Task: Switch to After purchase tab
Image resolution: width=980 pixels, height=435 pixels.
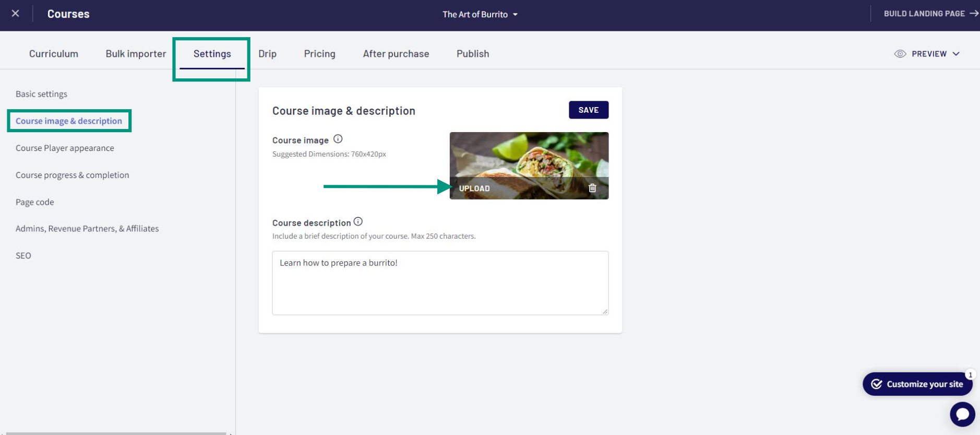Action: pos(396,54)
